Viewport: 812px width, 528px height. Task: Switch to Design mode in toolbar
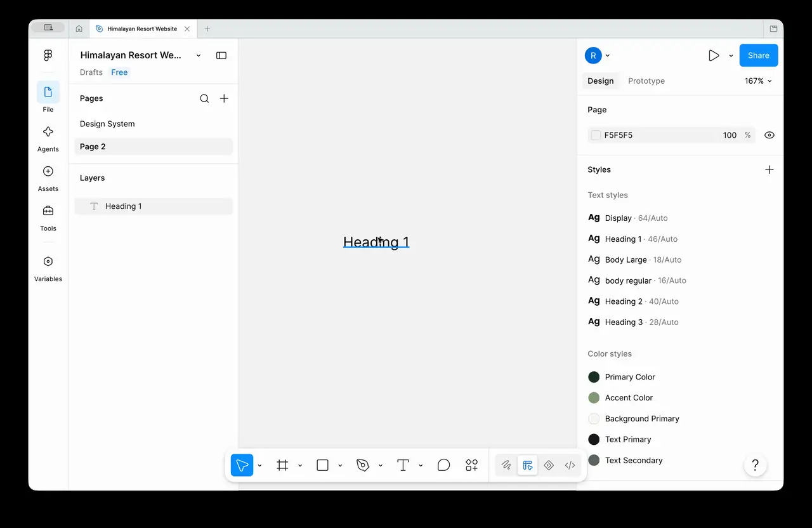527,465
